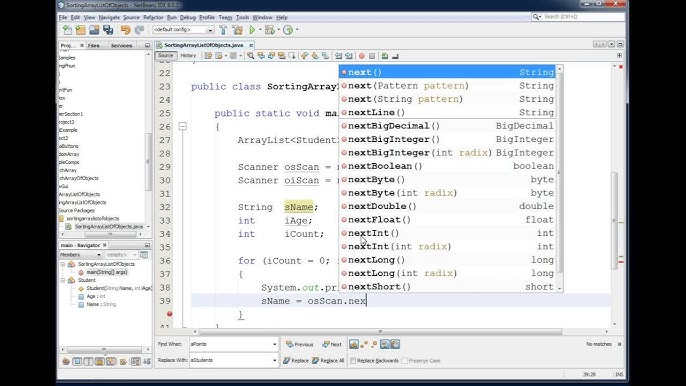Click the green Run Project icon

tap(252, 30)
